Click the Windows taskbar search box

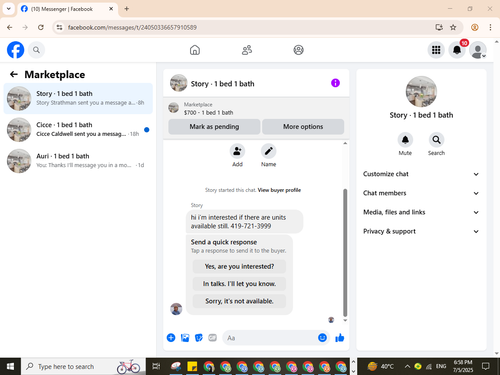click(x=83, y=366)
